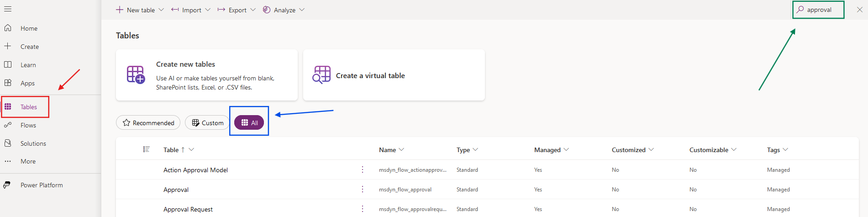This screenshot has height=217, width=868.
Task: Open more options for Approval Request row
Action: coord(363,209)
